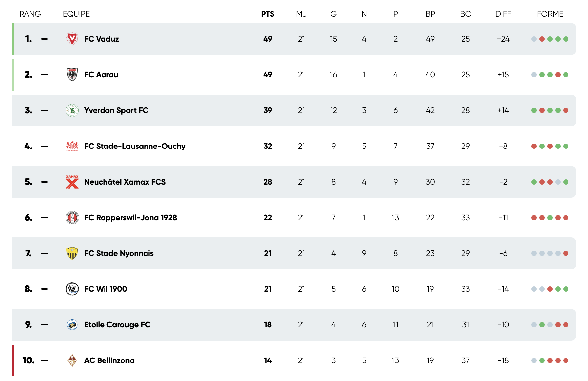588x381 pixels.
Task: Click the FORME column header
Action: click(550, 14)
